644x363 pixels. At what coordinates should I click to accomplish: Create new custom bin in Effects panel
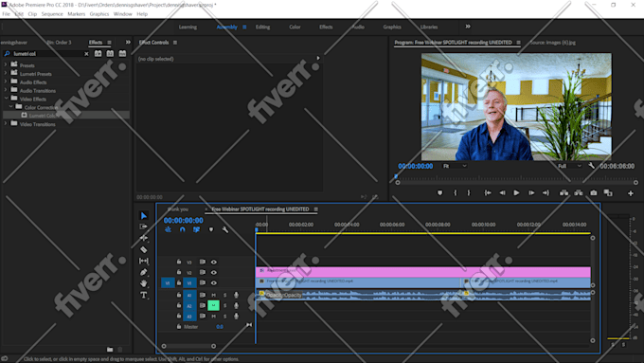tap(110, 350)
